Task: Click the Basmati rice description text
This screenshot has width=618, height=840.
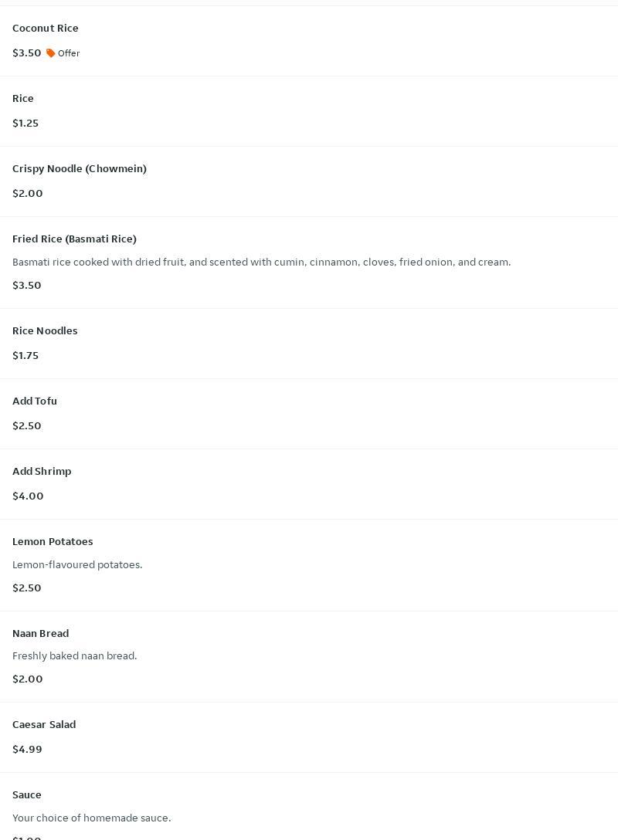Action: (261, 262)
